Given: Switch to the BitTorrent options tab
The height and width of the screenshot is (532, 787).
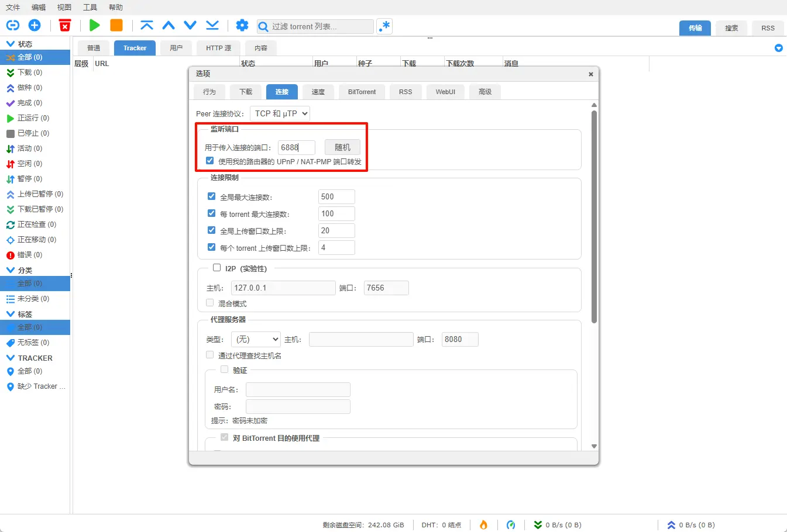Looking at the screenshot, I should click(362, 92).
